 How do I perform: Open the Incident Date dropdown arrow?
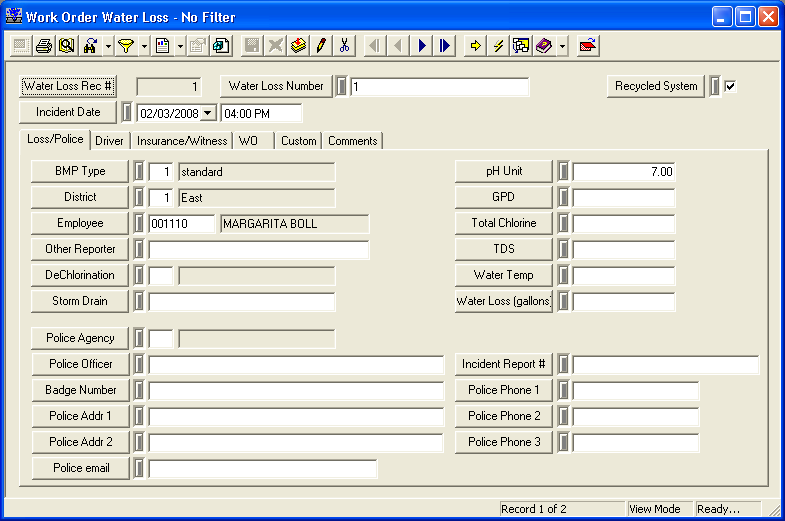[208, 113]
